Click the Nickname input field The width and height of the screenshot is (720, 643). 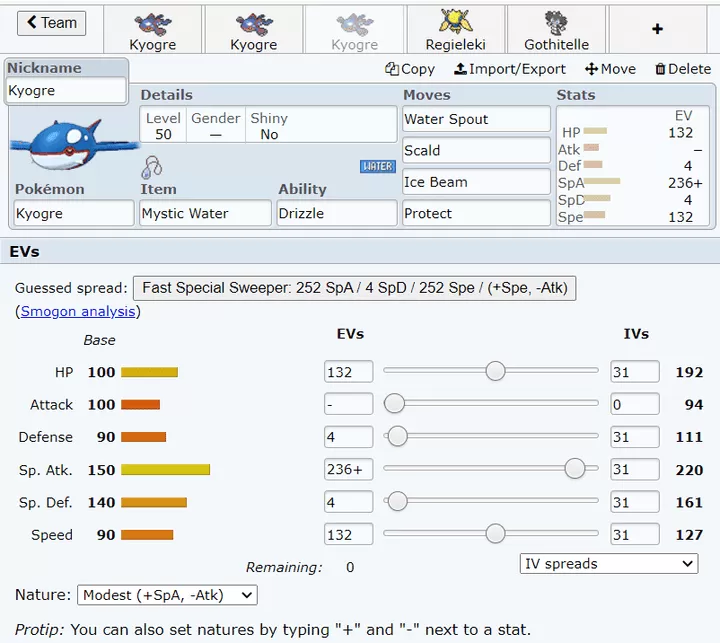[66, 90]
